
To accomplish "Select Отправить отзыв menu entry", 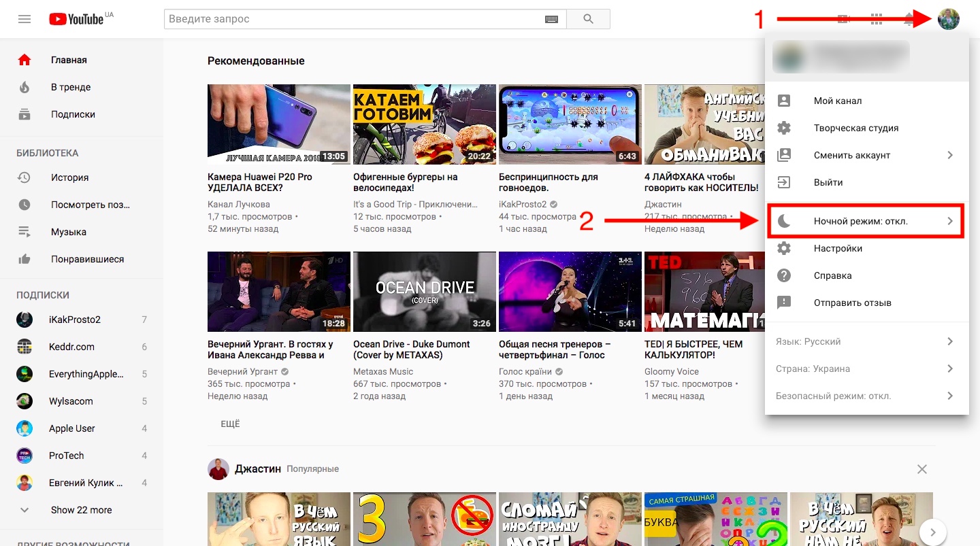I will 867,303.
